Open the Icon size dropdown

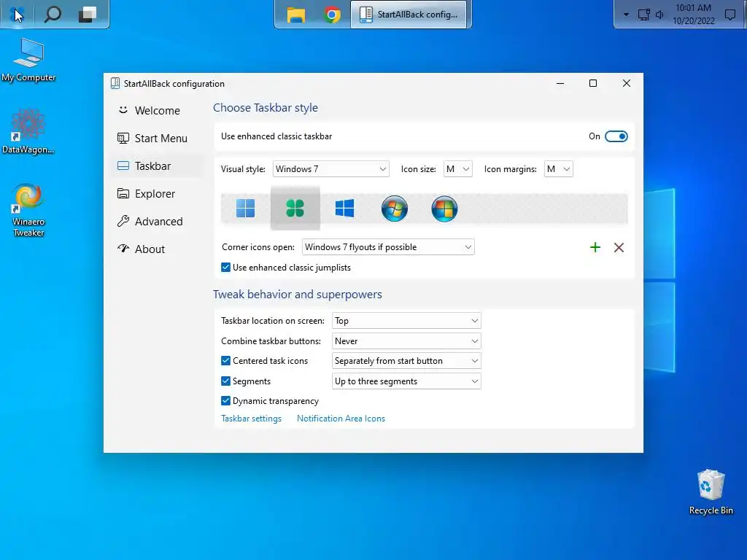click(458, 169)
